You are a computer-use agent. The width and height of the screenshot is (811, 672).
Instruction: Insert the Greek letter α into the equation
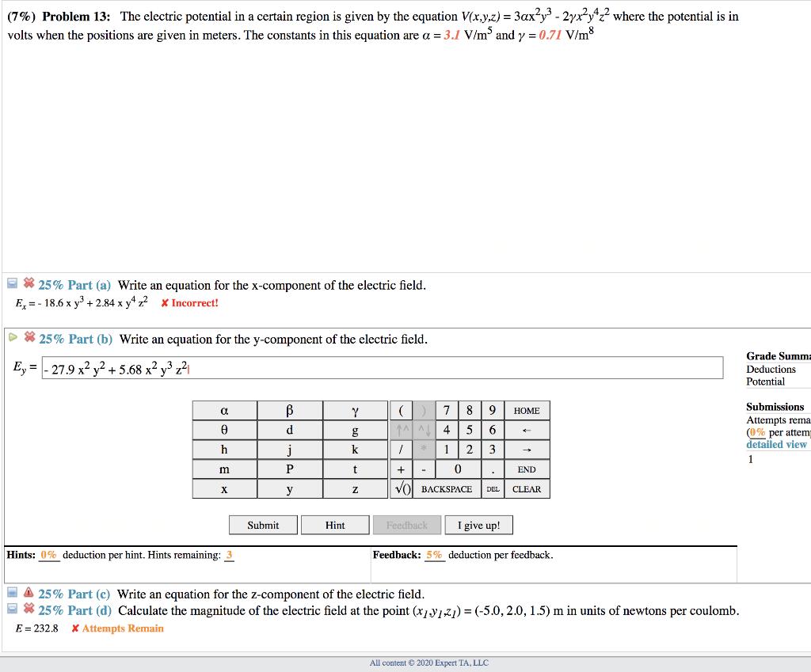click(224, 410)
